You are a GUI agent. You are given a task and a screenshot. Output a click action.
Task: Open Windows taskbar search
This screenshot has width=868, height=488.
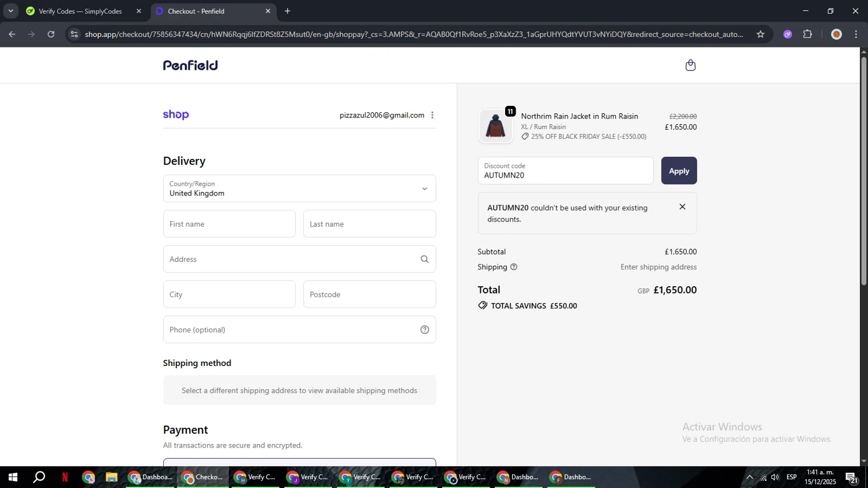coord(39,477)
